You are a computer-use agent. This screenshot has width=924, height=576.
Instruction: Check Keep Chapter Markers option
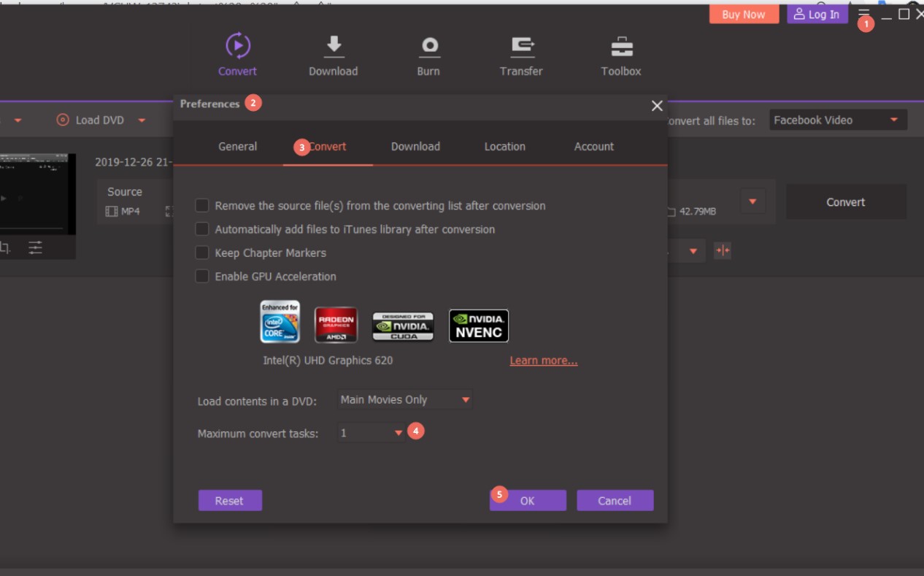coord(202,253)
